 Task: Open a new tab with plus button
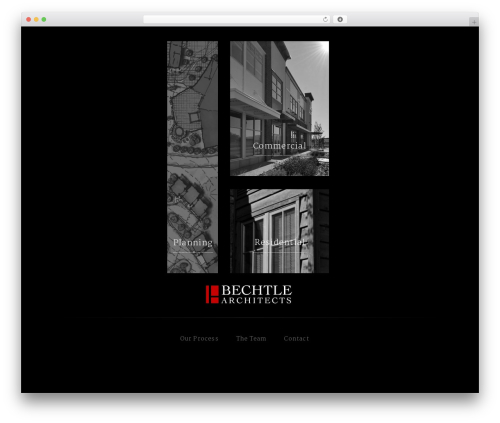pos(474,22)
